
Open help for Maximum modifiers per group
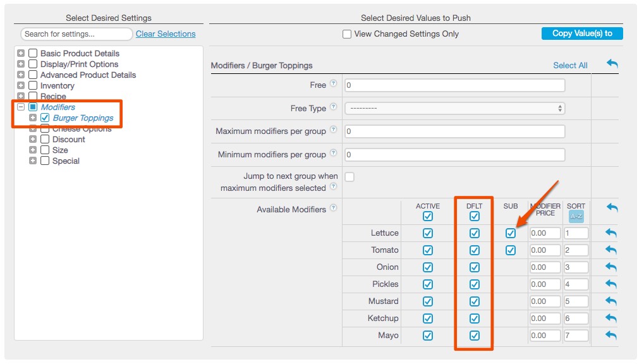(335, 130)
